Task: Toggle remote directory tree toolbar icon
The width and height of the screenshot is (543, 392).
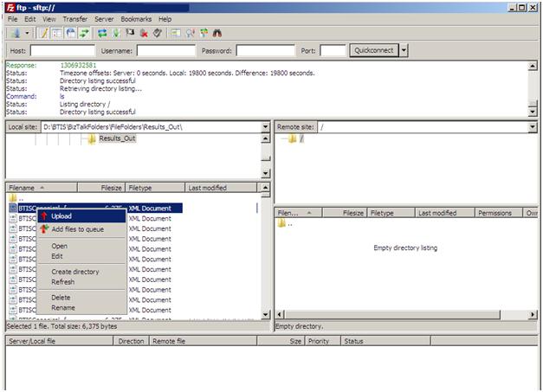Action: coord(71,33)
